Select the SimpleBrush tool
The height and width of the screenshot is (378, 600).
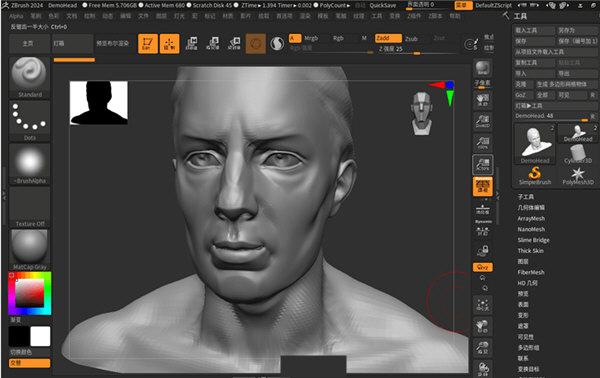click(535, 176)
